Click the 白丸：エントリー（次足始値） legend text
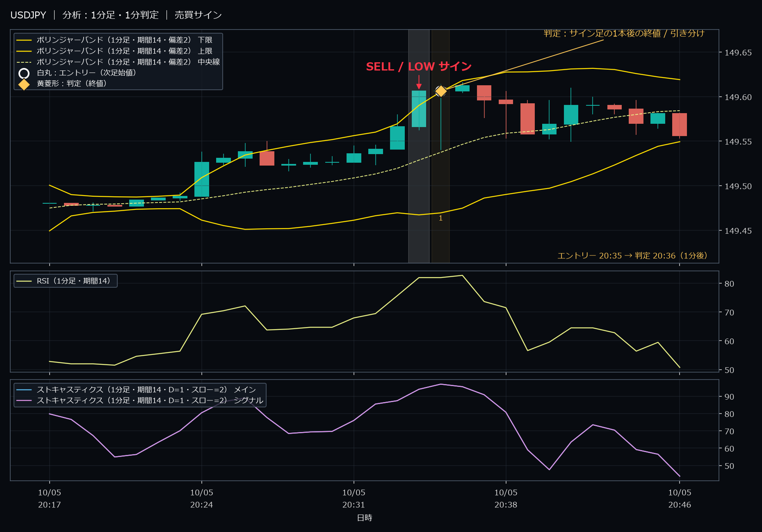 (87, 73)
